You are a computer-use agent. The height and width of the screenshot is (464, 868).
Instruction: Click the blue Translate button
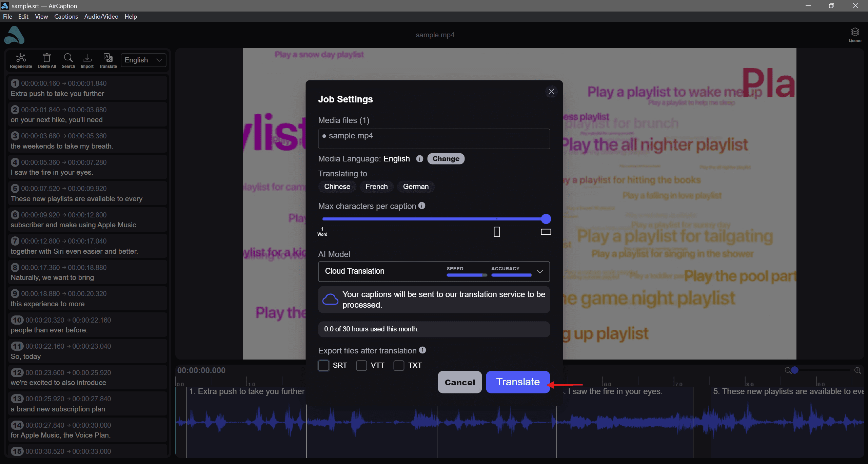[x=518, y=382]
